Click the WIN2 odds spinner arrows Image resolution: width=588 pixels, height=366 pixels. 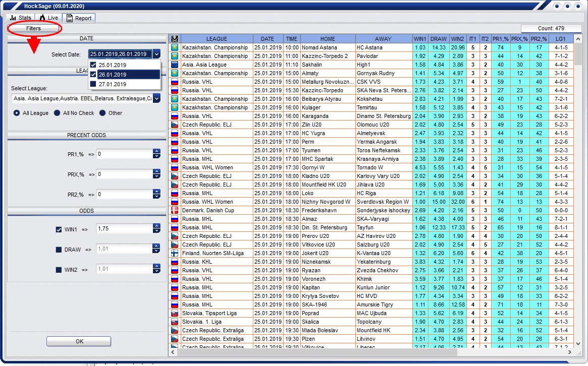pos(157,269)
